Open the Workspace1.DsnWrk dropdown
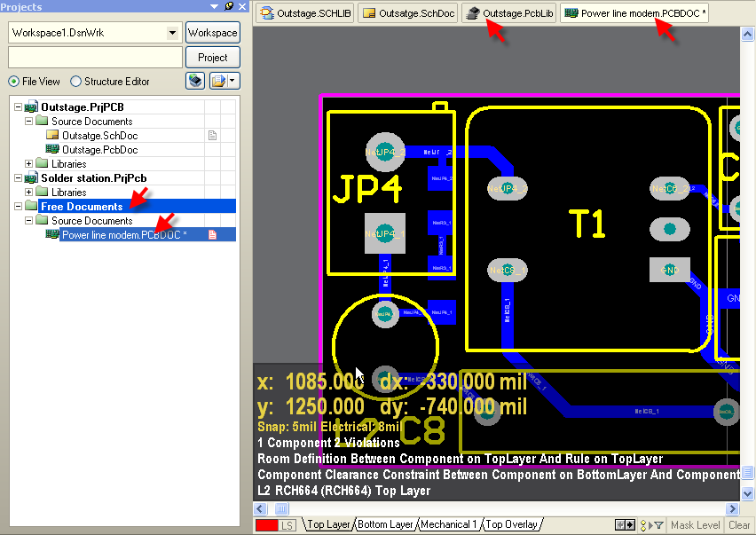The height and width of the screenshot is (535, 756). pyautogui.click(x=172, y=33)
